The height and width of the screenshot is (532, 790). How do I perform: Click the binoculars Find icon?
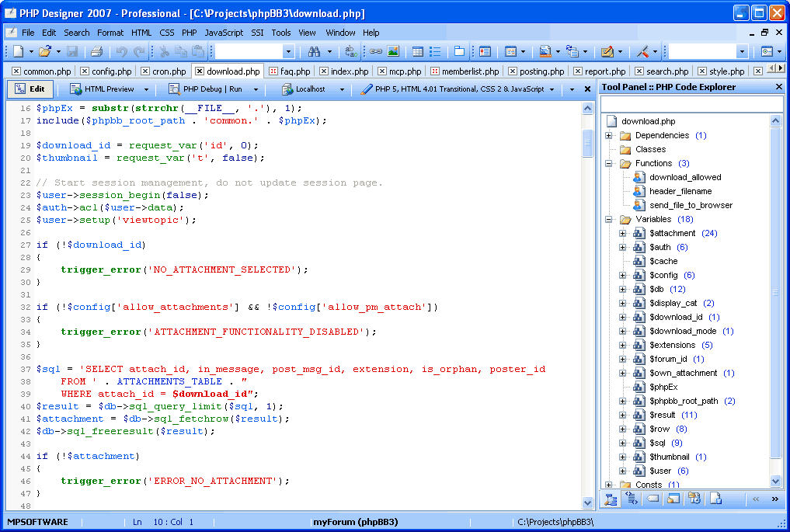tap(314, 51)
